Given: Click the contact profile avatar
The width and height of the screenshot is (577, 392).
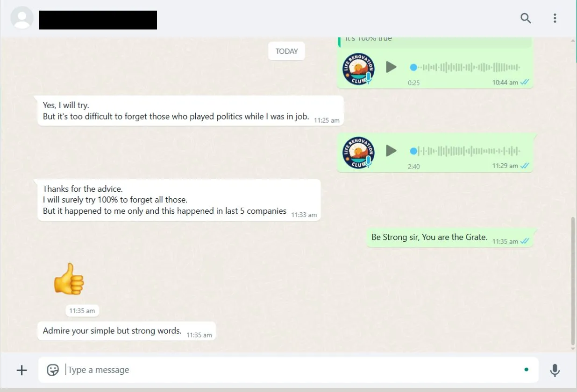Looking at the screenshot, I should tap(21, 18).
